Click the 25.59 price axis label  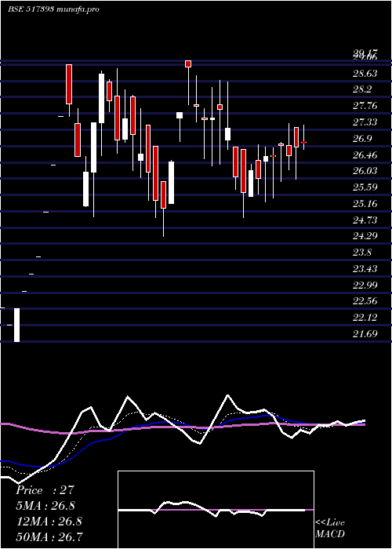click(365, 187)
